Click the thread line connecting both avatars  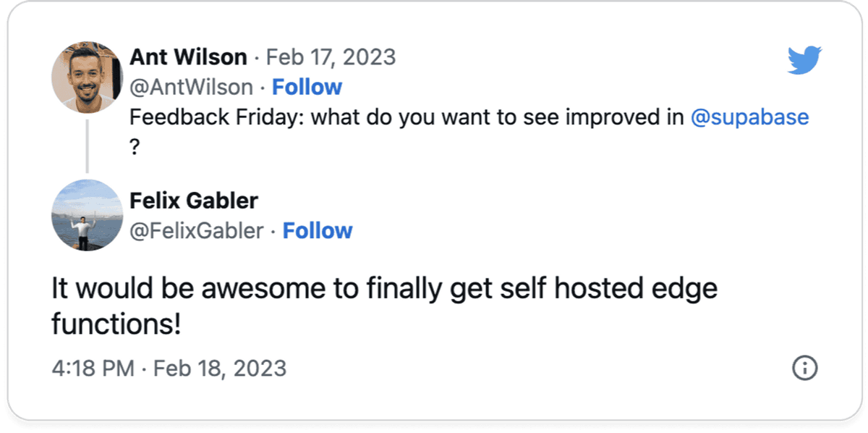(x=87, y=146)
